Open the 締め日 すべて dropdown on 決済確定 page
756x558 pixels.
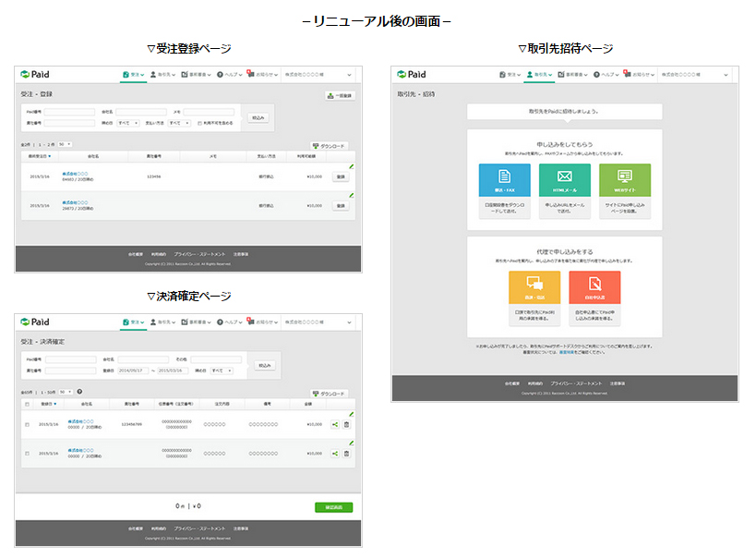click(222, 370)
